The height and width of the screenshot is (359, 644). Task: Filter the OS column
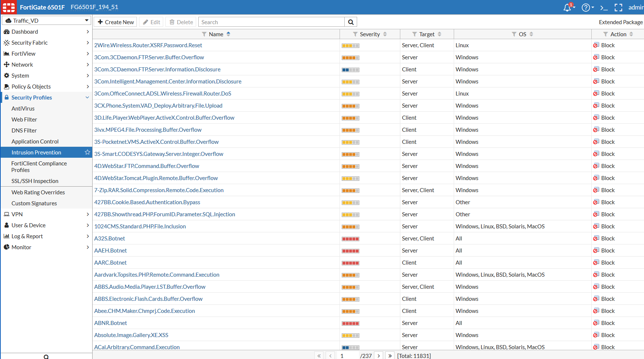point(514,34)
